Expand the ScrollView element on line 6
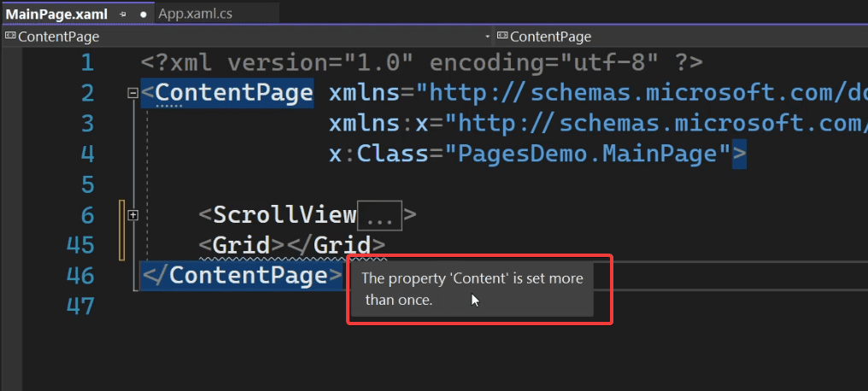This screenshot has height=391, width=868. (x=133, y=215)
